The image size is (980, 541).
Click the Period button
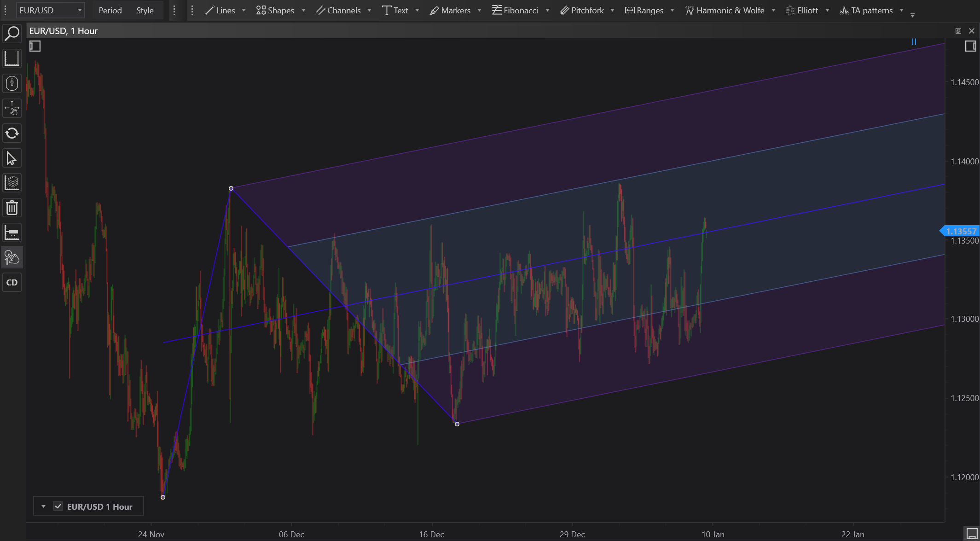tap(110, 10)
